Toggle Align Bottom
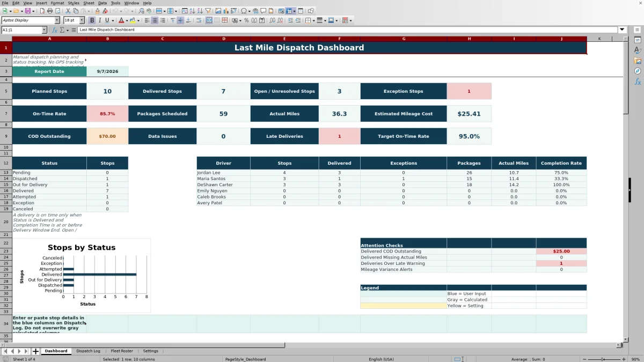 (188, 20)
